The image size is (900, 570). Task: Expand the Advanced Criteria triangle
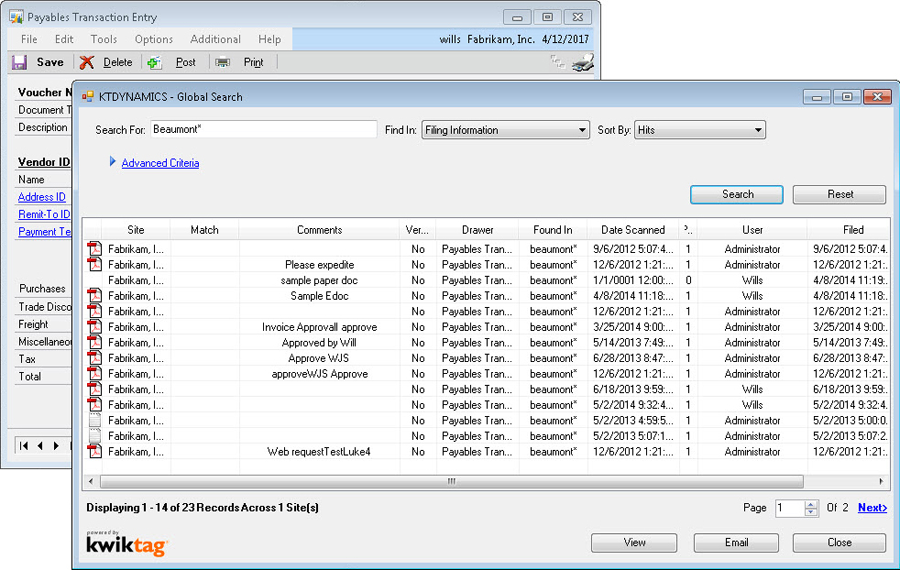click(x=112, y=162)
